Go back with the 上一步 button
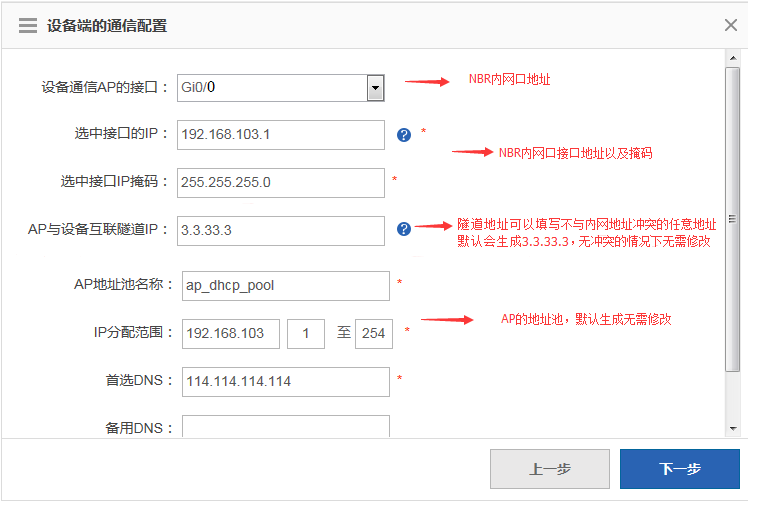The height and width of the screenshot is (506, 773). [x=549, y=468]
